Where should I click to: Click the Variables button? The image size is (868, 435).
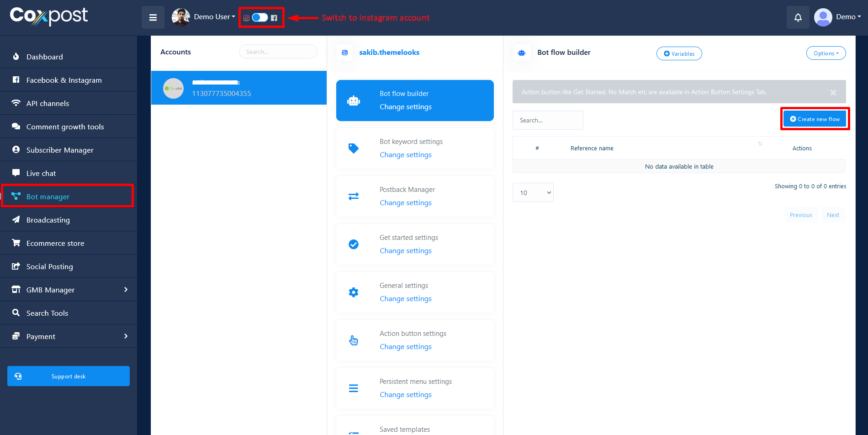[679, 53]
